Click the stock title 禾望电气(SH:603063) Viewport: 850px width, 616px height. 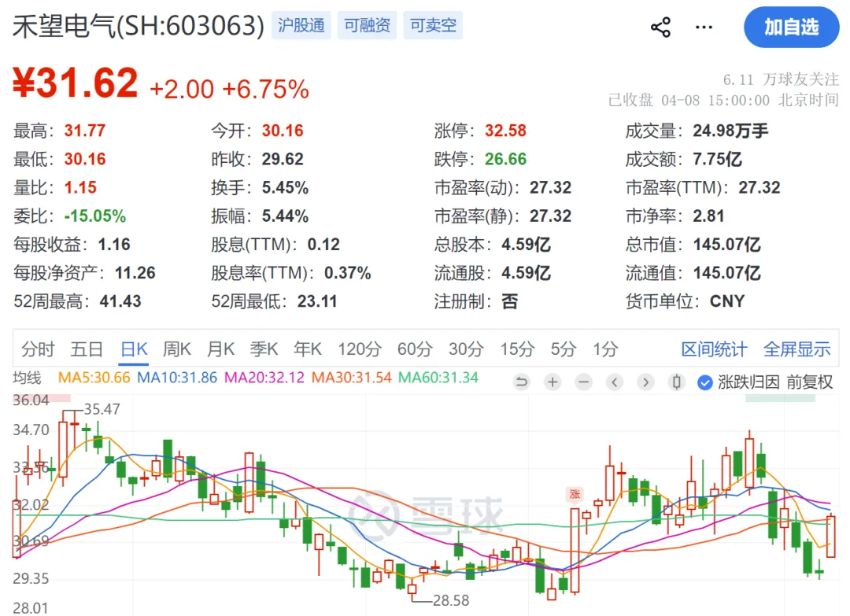click(x=139, y=26)
